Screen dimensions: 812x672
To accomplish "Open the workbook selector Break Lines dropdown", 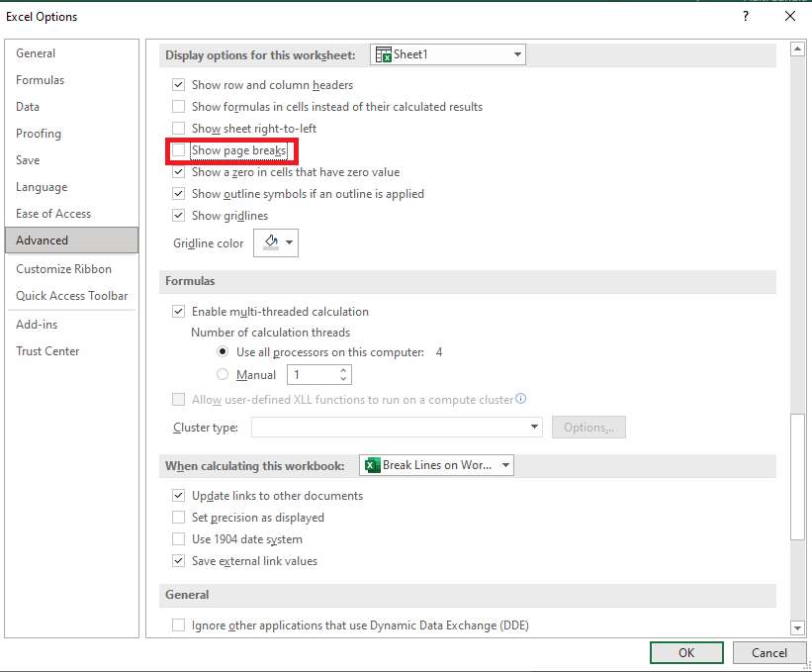I will pyautogui.click(x=436, y=465).
